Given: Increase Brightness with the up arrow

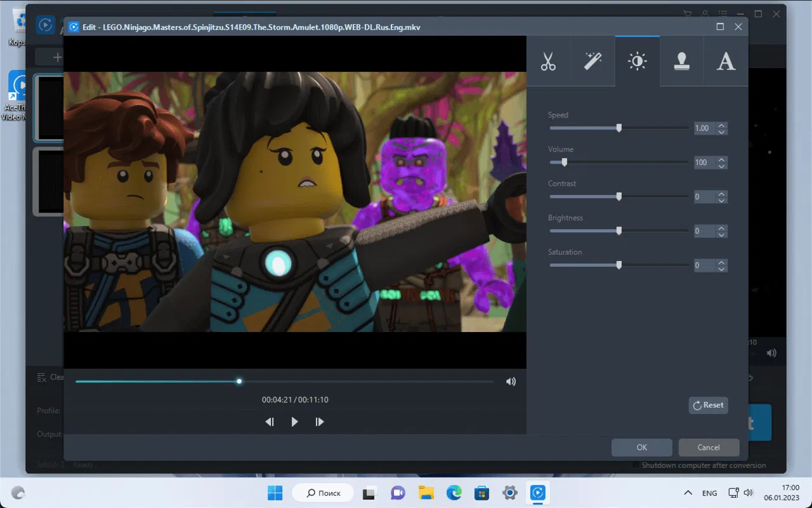Looking at the screenshot, I should (x=721, y=228).
